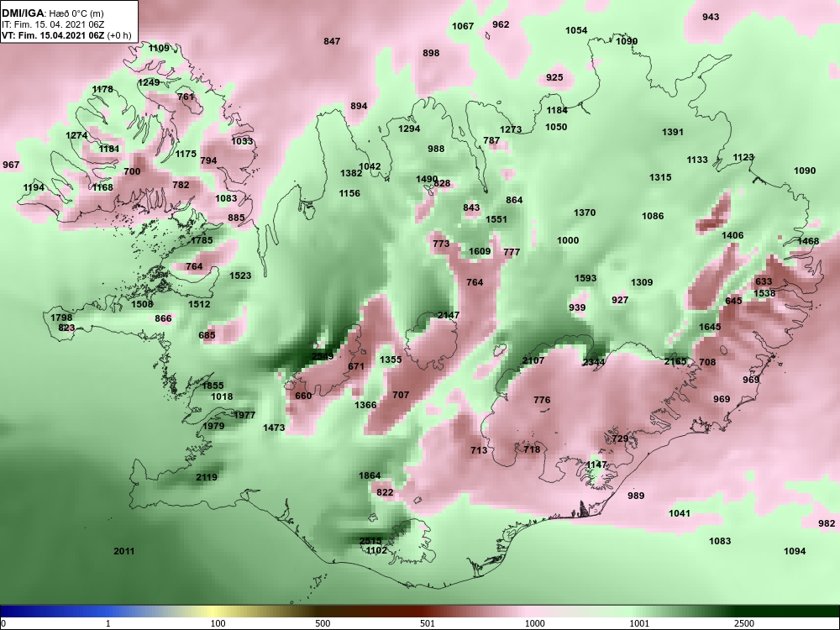The width and height of the screenshot is (840, 630).
Task: Click the 729 value near the southeast coast
Action: [620, 438]
